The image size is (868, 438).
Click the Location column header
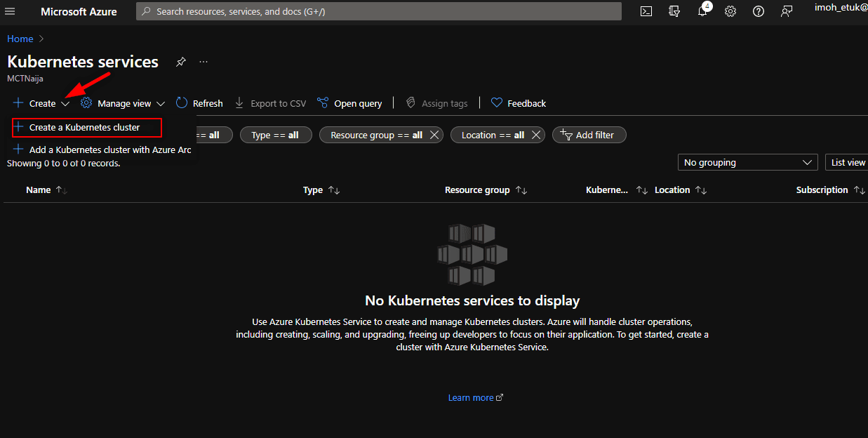pos(672,190)
